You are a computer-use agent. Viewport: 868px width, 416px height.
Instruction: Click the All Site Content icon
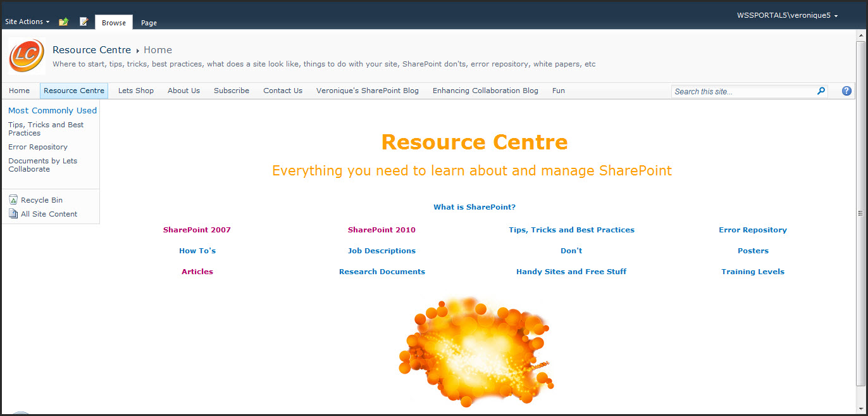[x=13, y=214]
